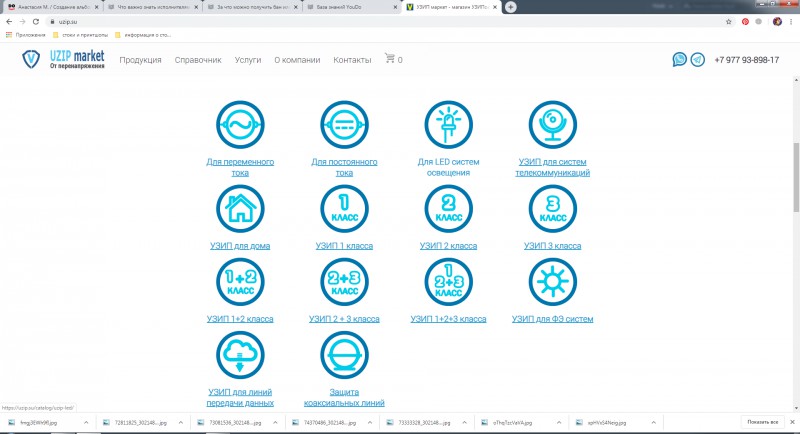Go back with browser back arrow

9,22
